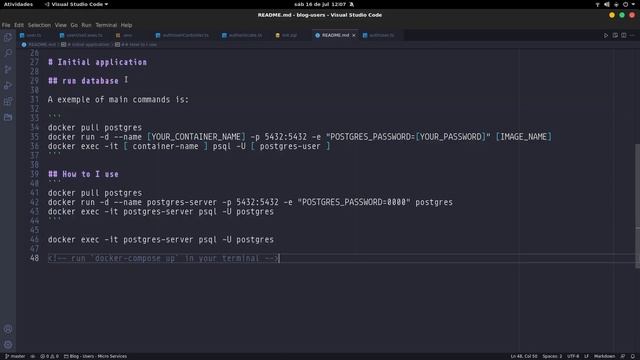This screenshot has height=360, width=640.
Task: Click the 'Blog - Users - Micro Services' status item
Action: pos(96,356)
